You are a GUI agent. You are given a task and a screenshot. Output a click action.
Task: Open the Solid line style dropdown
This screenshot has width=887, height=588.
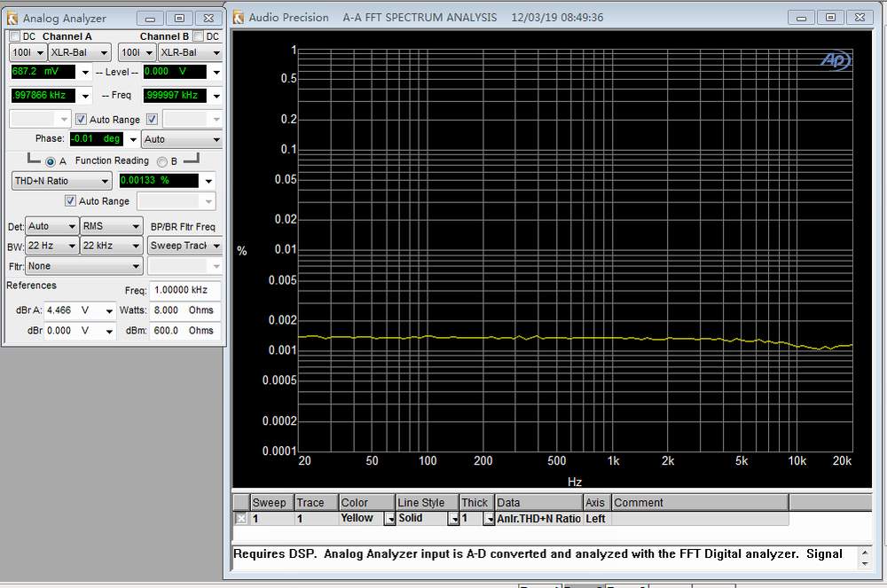point(453,519)
